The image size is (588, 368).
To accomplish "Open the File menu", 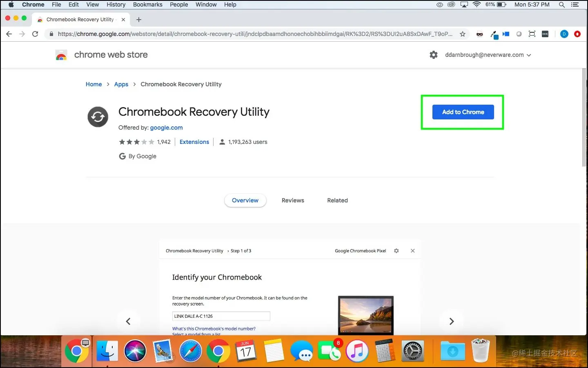I will coord(56,4).
